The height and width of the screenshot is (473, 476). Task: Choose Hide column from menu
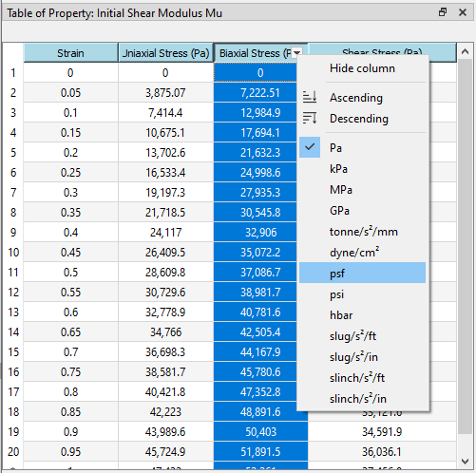pos(362,68)
